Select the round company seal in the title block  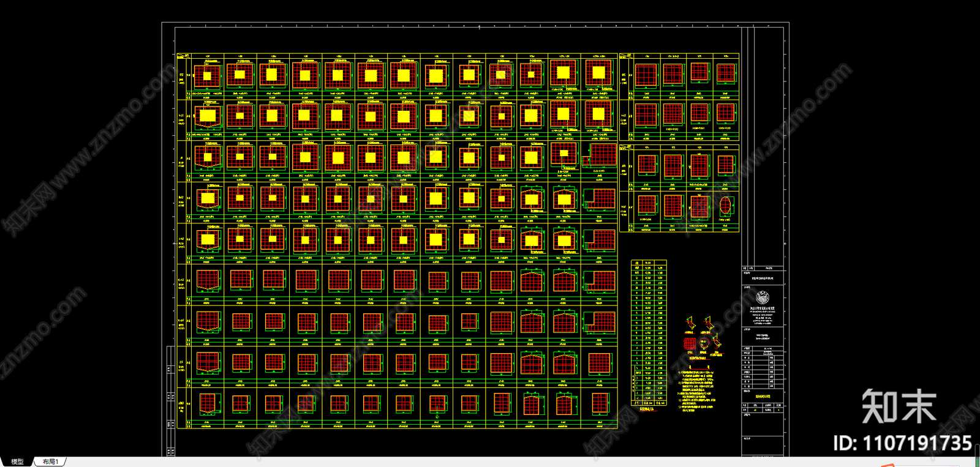pyautogui.click(x=763, y=298)
